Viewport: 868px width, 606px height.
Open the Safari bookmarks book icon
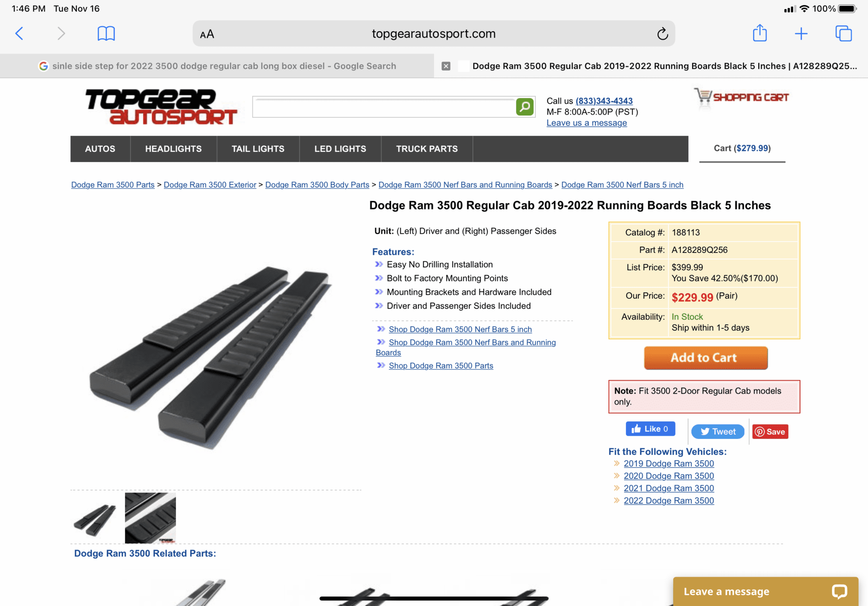point(106,33)
